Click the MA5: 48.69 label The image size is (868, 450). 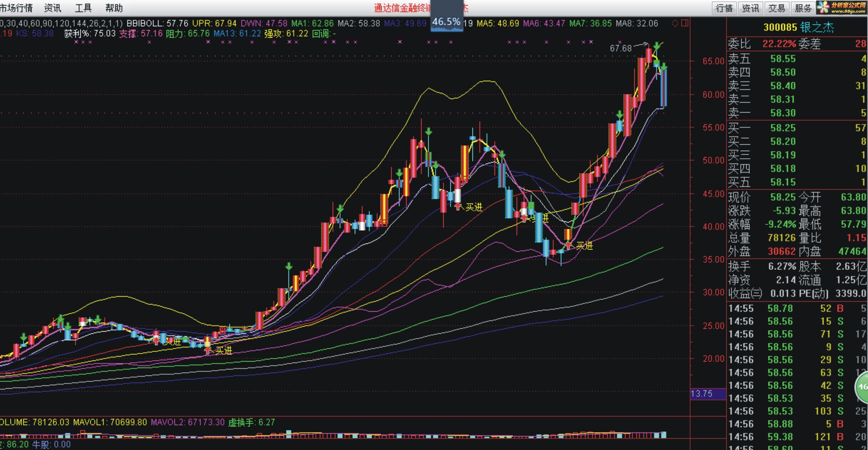click(498, 23)
